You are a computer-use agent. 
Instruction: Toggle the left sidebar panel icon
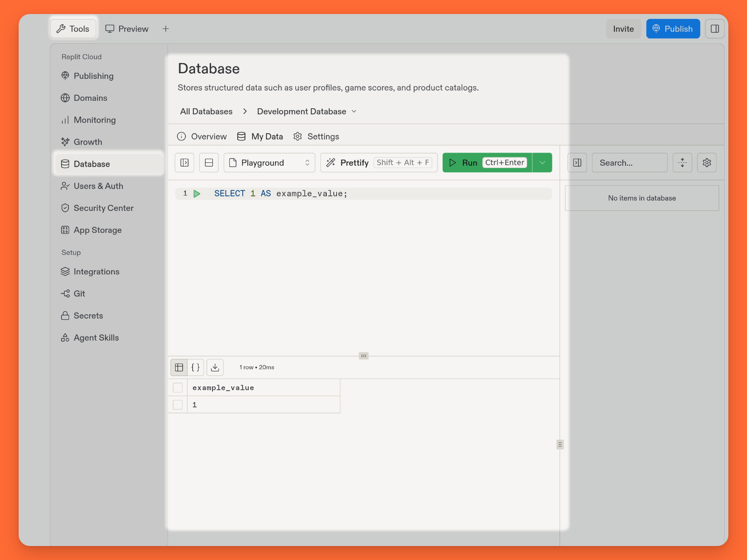[x=184, y=162]
